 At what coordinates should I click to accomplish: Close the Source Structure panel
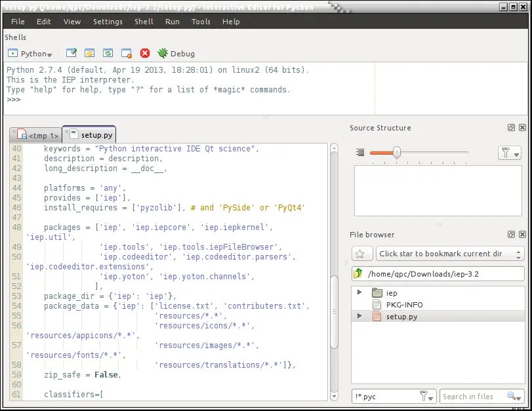(x=523, y=128)
